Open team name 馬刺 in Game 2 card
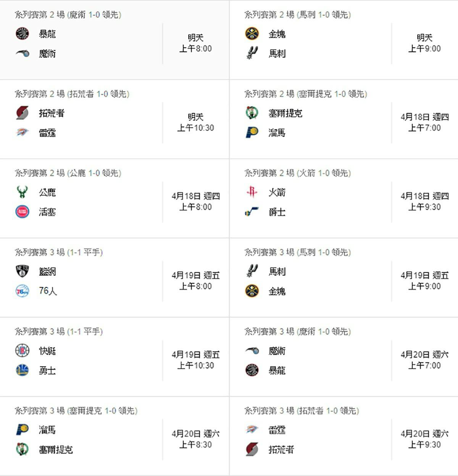 point(277,53)
